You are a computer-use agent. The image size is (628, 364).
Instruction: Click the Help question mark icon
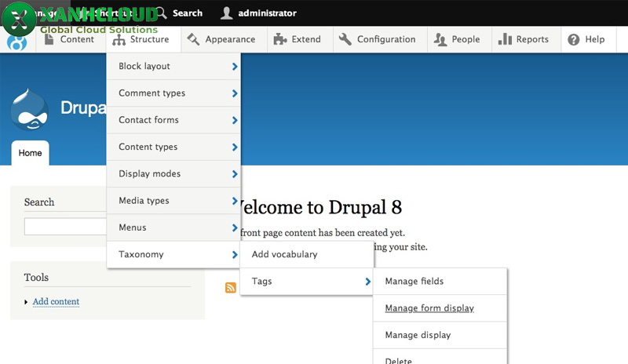[574, 40]
